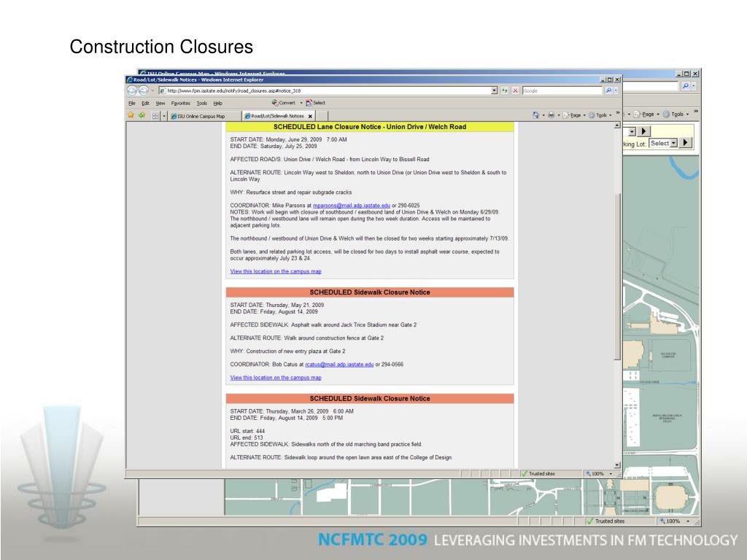The image size is (747, 560).
Task: Open the Help menu
Action: [x=217, y=104]
